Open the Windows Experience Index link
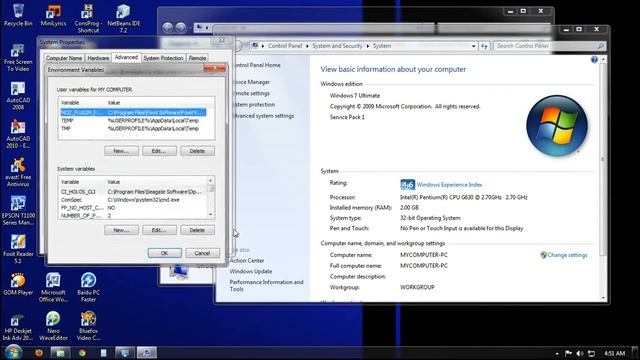The height and width of the screenshot is (360, 640). tap(449, 185)
